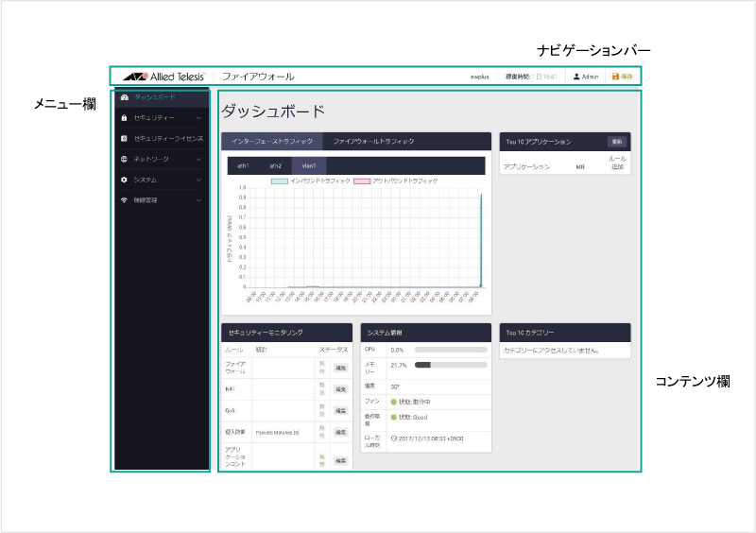
Task: Click the wireless management wifi icon
Action: (124, 200)
